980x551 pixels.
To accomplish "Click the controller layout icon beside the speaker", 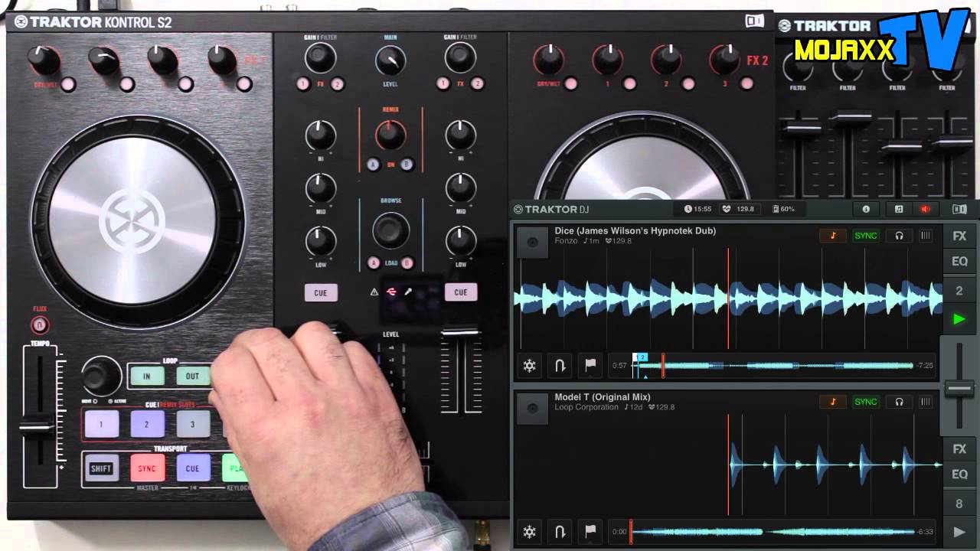I will 959,209.
